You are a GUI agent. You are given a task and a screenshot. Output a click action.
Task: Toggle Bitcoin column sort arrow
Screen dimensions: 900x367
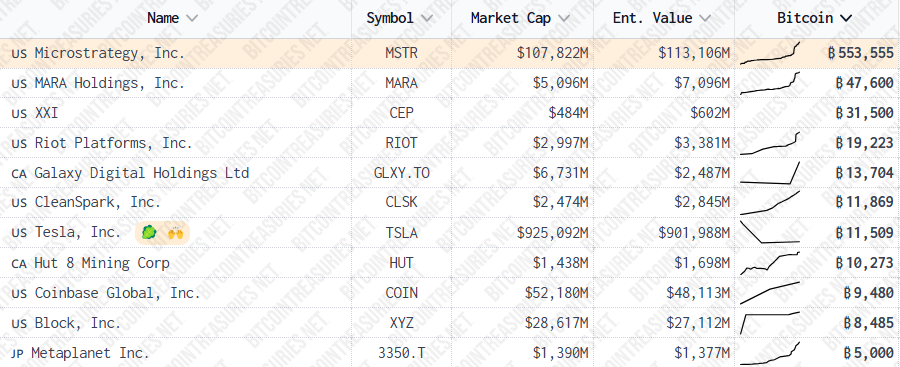pyautogui.click(x=845, y=18)
